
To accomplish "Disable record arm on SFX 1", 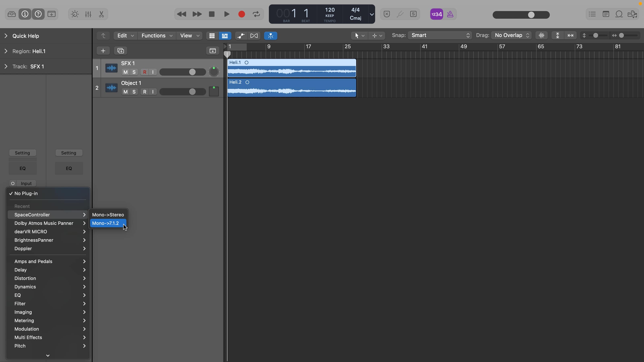I will click(144, 72).
